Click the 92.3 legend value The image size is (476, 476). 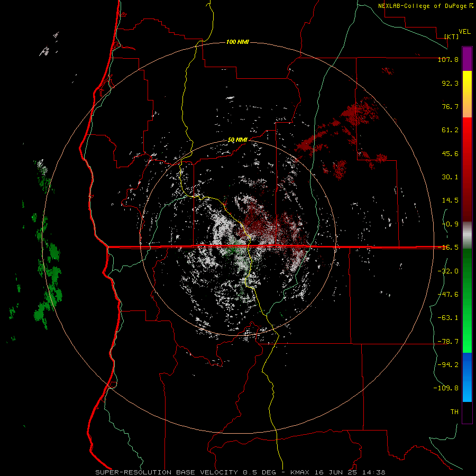[x=450, y=83]
